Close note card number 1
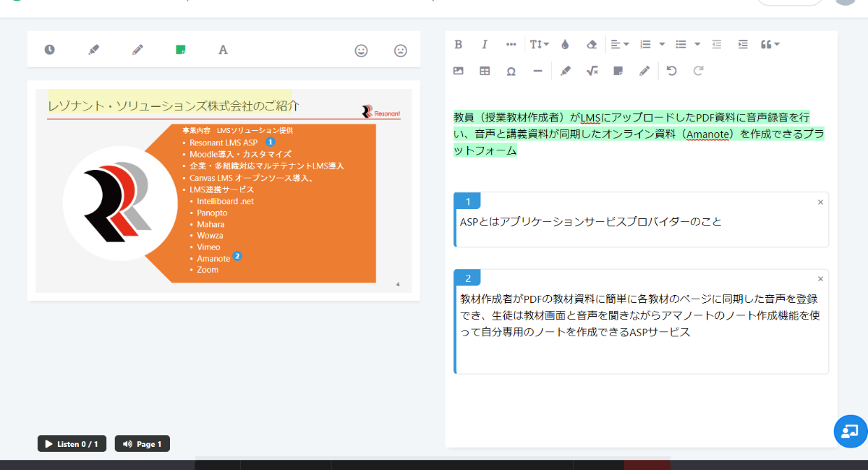 coord(820,202)
